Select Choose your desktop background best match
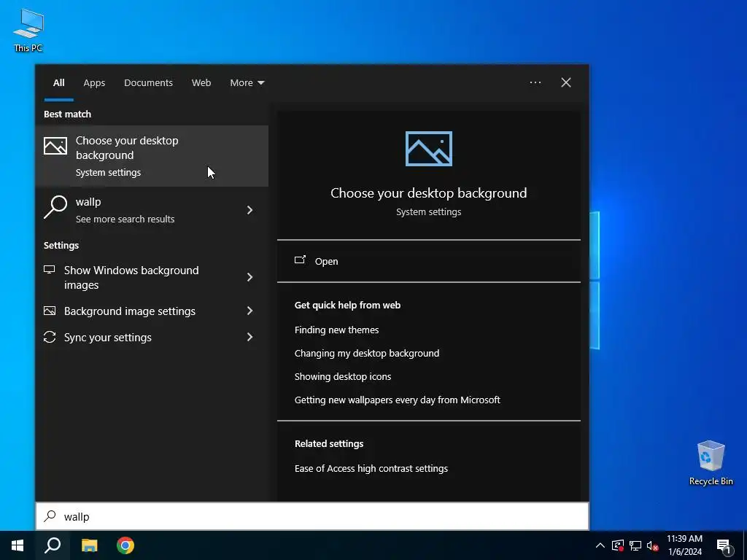This screenshot has height=560, width=747. 152,156
